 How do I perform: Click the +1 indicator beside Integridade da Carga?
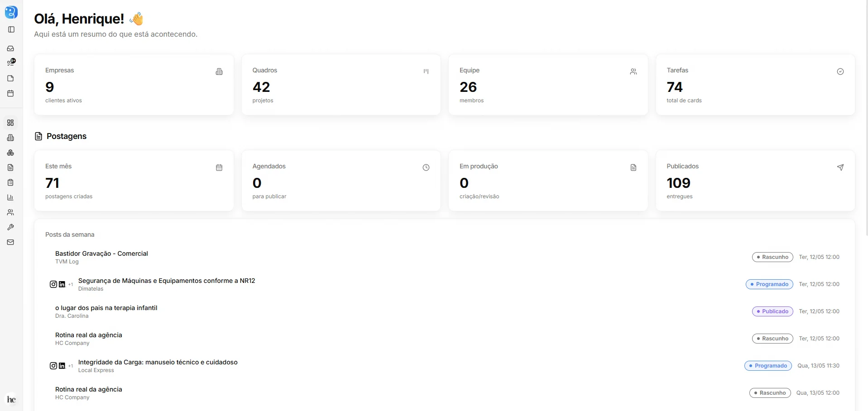point(71,366)
